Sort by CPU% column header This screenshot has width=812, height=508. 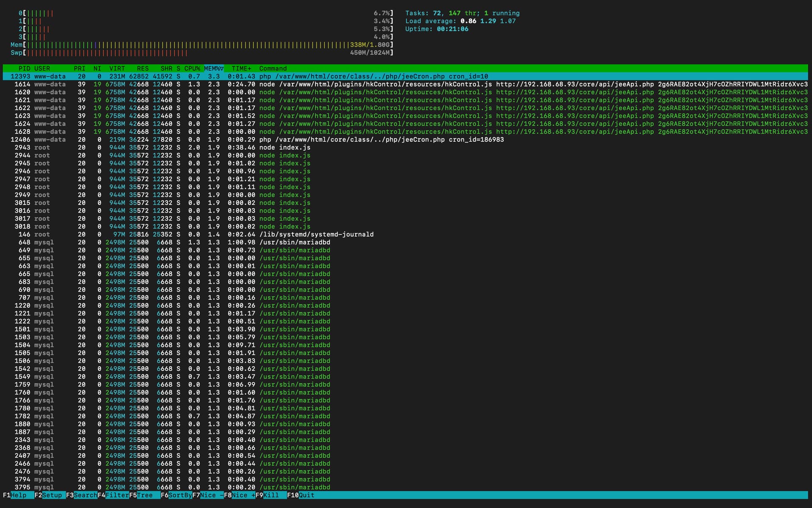(x=192, y=69)
